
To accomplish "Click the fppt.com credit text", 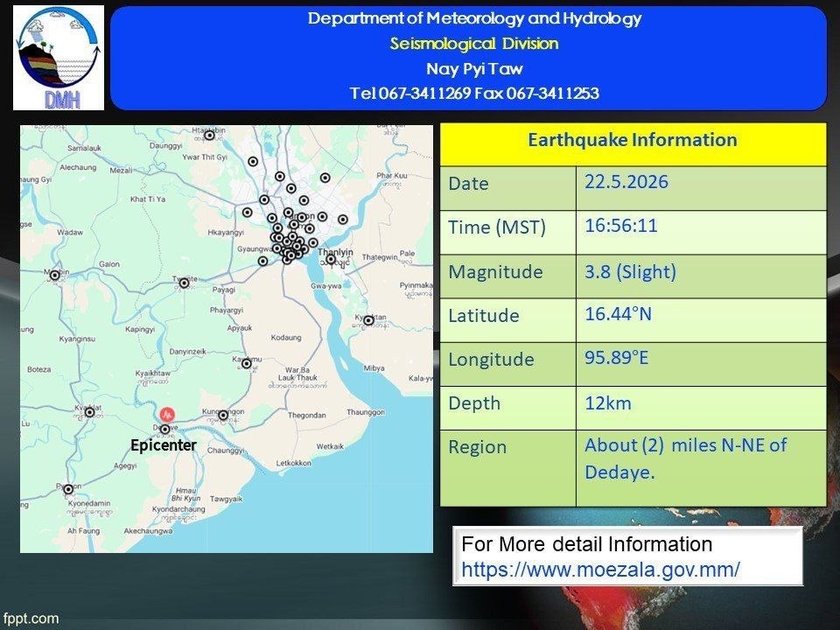I will [x=30, y=619].
